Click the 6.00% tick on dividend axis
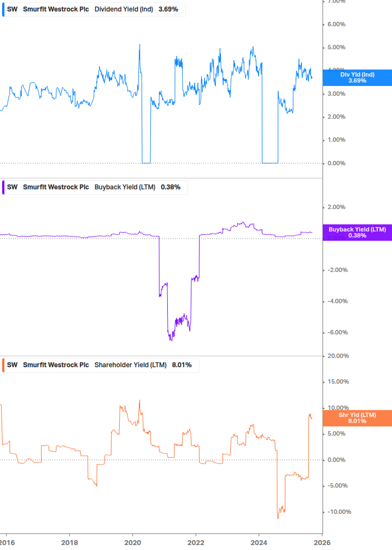Image resolution: width=392 pixels, height=550 pixels. [336, 24]
